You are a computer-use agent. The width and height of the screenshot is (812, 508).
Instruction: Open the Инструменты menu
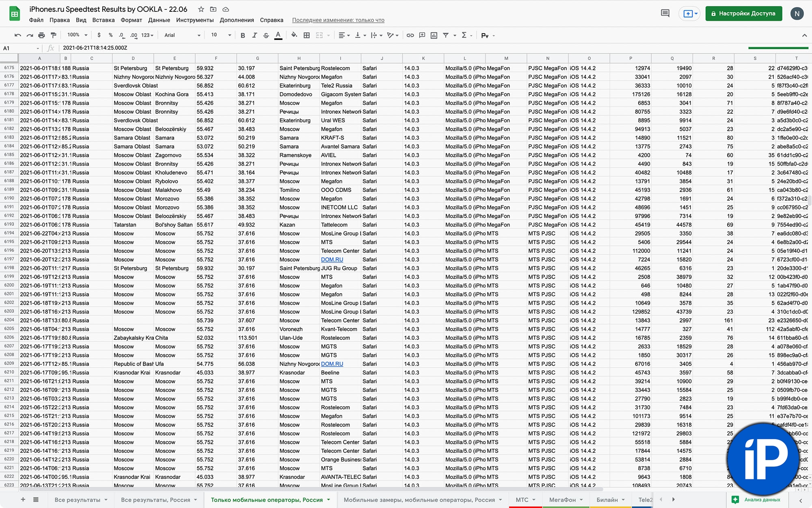(195, 20)
